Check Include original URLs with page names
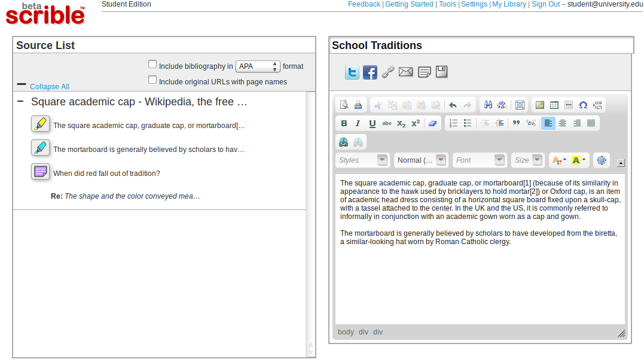 (152, 80)
